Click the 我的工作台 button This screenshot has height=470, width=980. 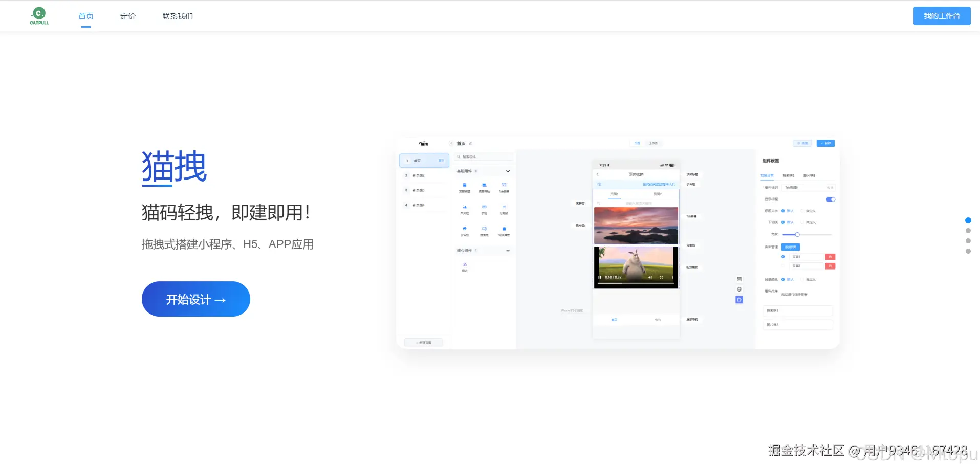coord(942,16)
